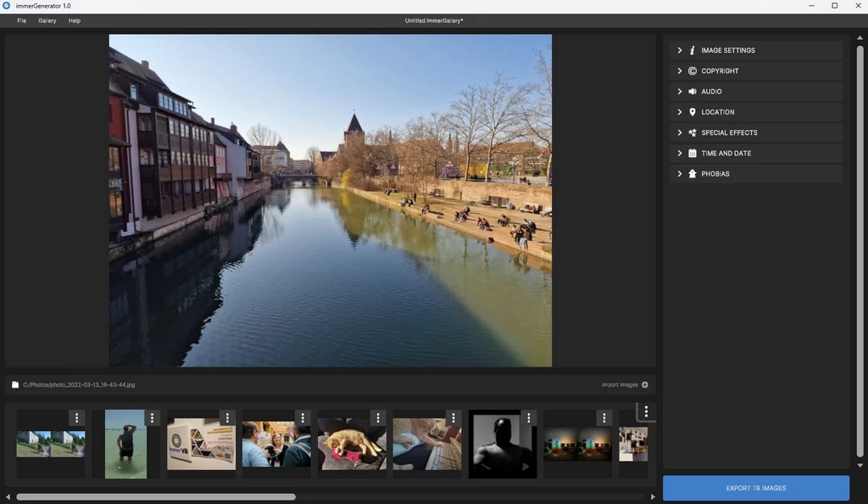
Task: Click the Special Effects icon
Action: [692, 132]
